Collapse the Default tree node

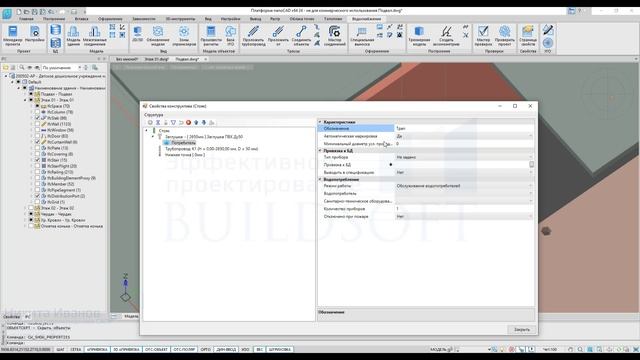tap(13, 82)
